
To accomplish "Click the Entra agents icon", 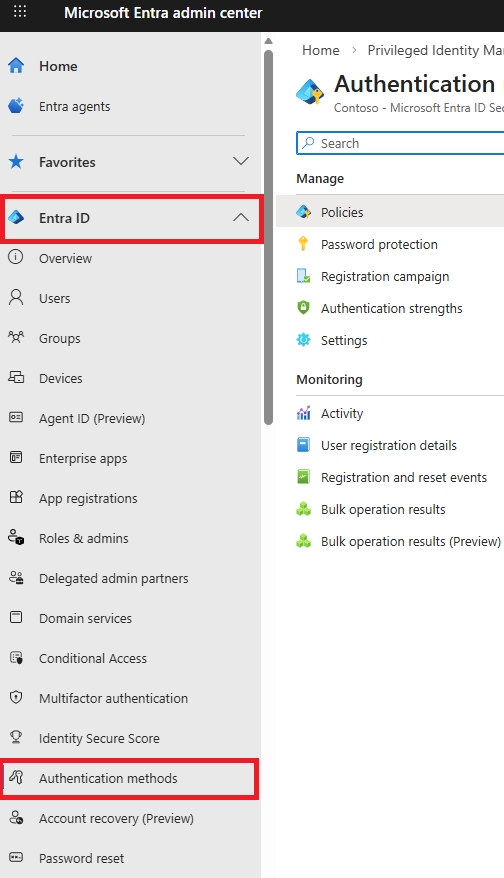I will point(16,105).
